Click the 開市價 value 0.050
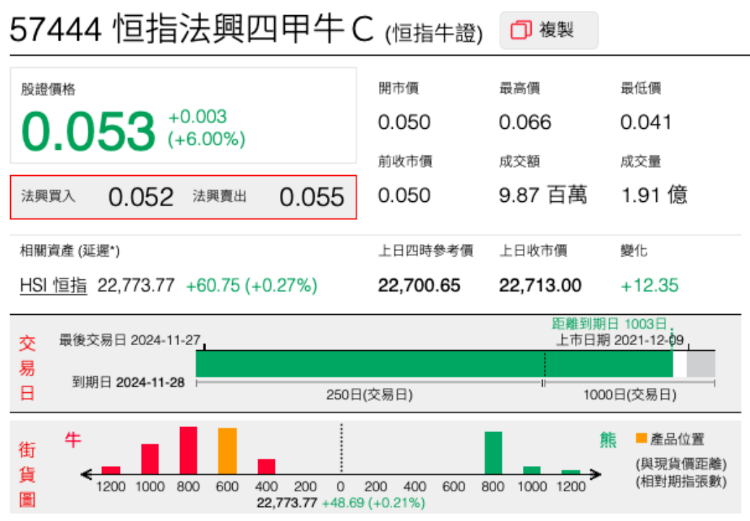The image size is (750, 521). click(x=404, y=122)
